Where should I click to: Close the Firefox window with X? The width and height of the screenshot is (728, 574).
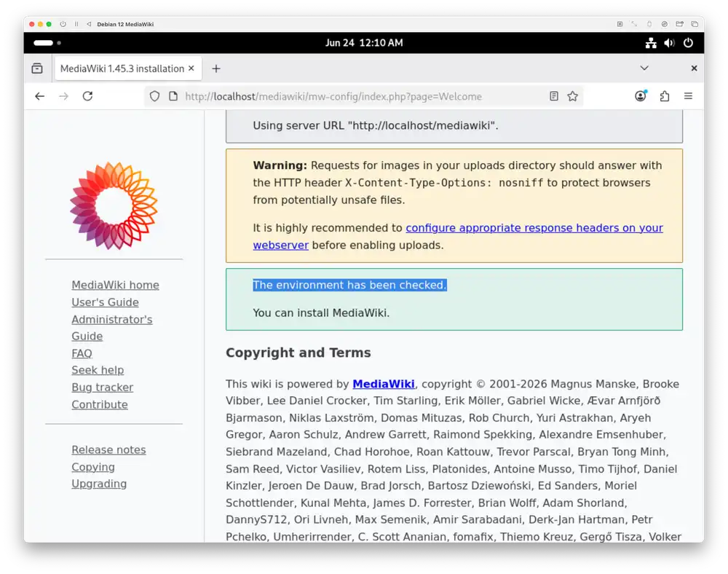pyautogui.click(x=694, y=68)
